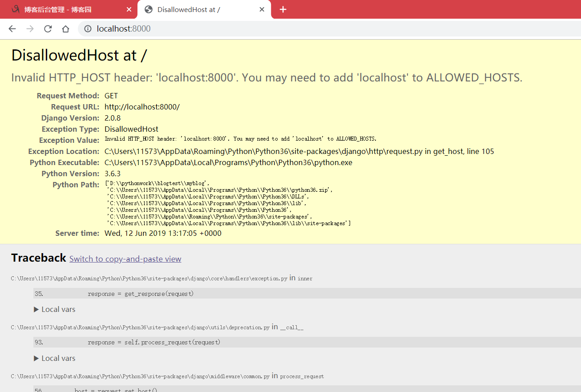The height and width of the screenshot is (392, 581).
Task: Click the Exception Type value DisallowedHost
Action: 131,129
